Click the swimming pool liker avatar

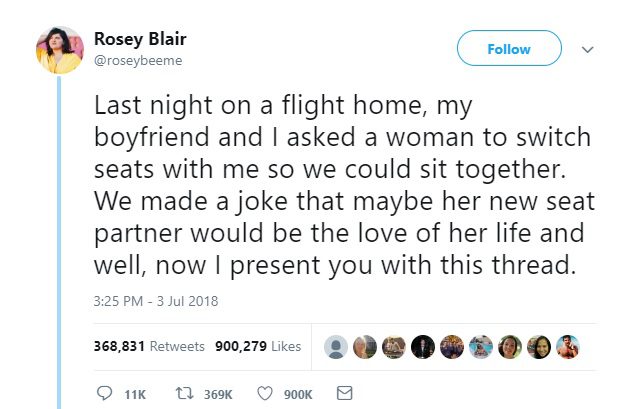coord(481,346)
